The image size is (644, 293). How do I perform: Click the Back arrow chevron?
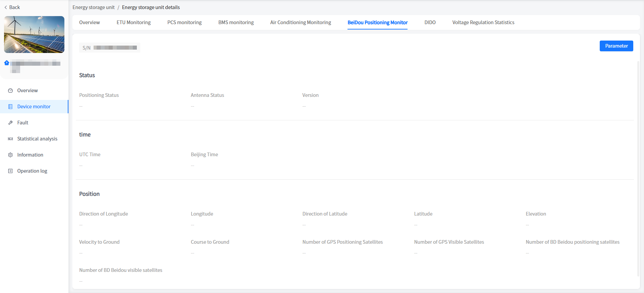coord(6,7)
